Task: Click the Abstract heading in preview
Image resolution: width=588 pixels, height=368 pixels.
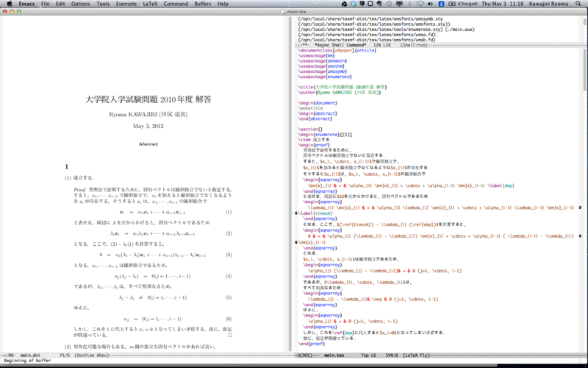Action: (x=148, y=144)
